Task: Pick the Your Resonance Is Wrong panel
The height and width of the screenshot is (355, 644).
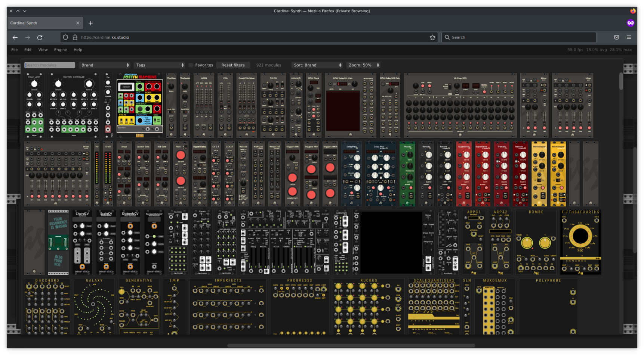Action: [x=58, y=242]
